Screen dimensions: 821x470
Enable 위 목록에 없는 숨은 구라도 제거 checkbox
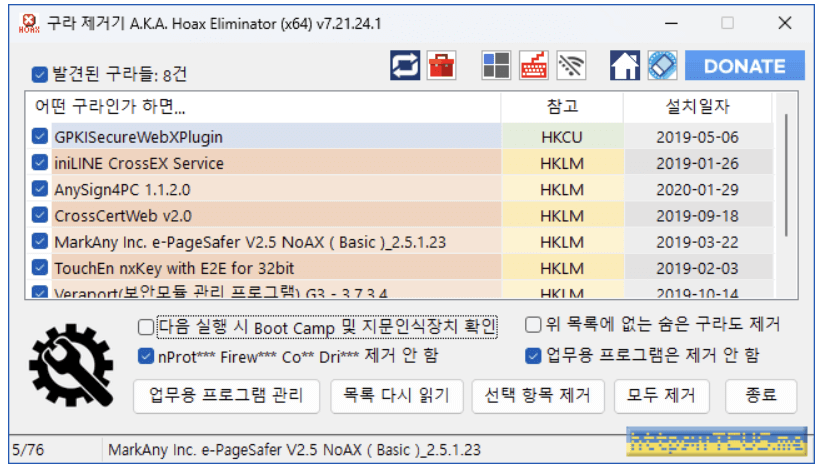pyautogui.click(x=532, y=324)
